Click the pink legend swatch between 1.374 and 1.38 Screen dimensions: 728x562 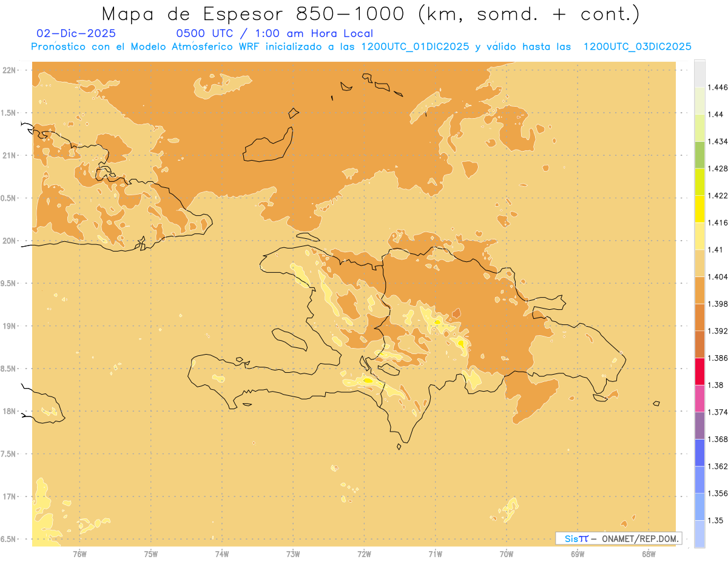tap(699, 398)
